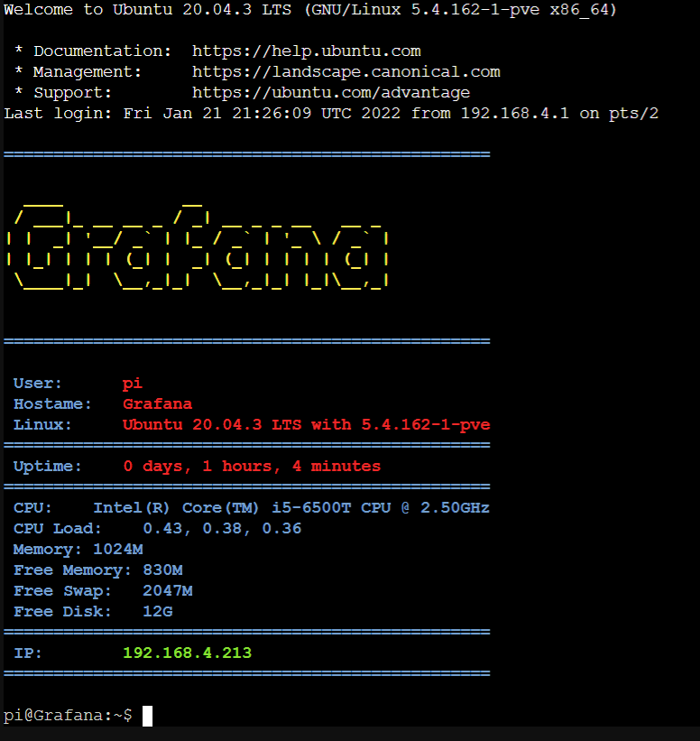Click the '* Support:' label
Screen dimensions: 700x741
click(x=63, y=93)
